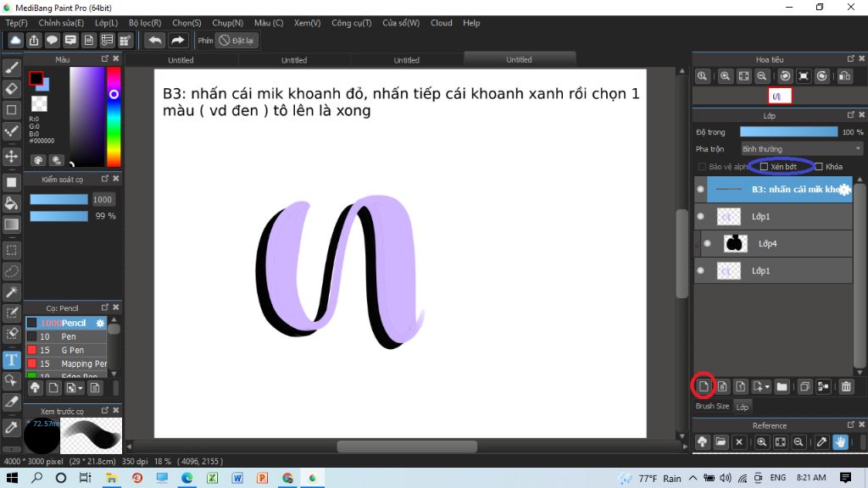Open Word from the taskbar
Viewport: 868px width, 488px height.
pos(237,478)
